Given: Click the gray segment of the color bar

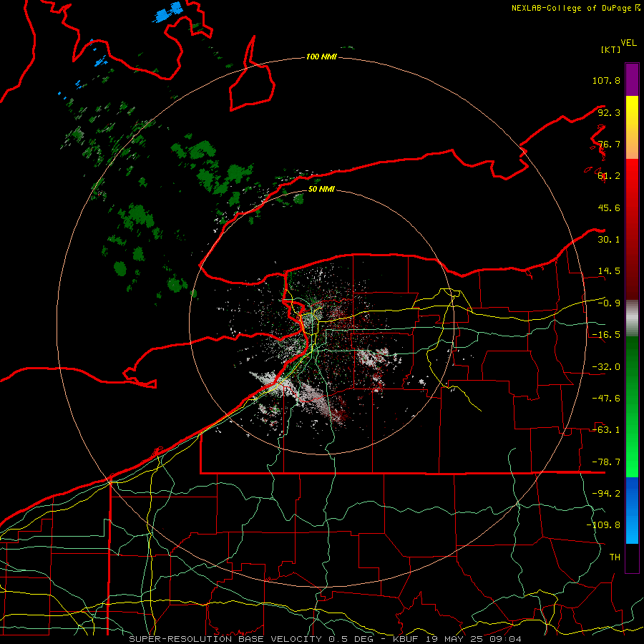Looking at the screenshot, I should coord(632,318).
